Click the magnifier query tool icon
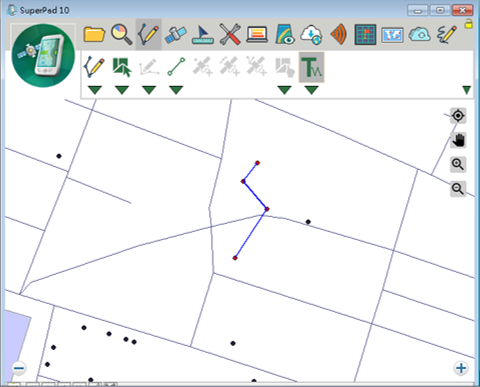480x387 pixels. 121,34
